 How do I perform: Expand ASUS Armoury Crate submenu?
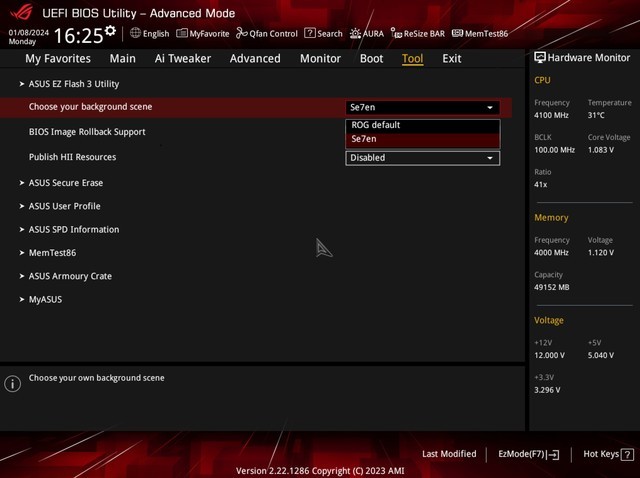pos(70,276)
